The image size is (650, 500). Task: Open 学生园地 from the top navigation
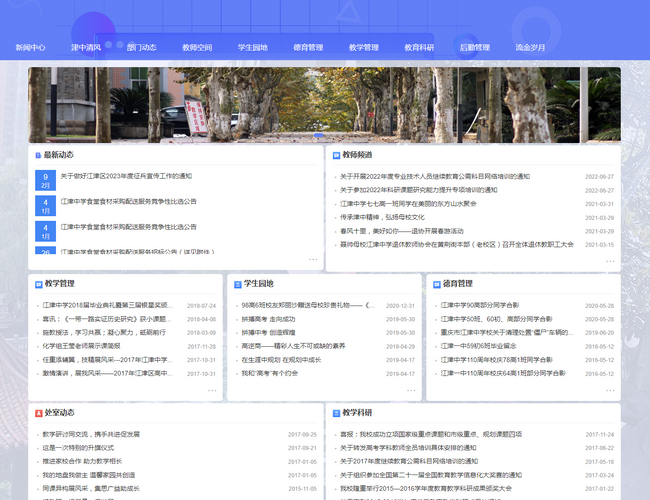point(252,48)
